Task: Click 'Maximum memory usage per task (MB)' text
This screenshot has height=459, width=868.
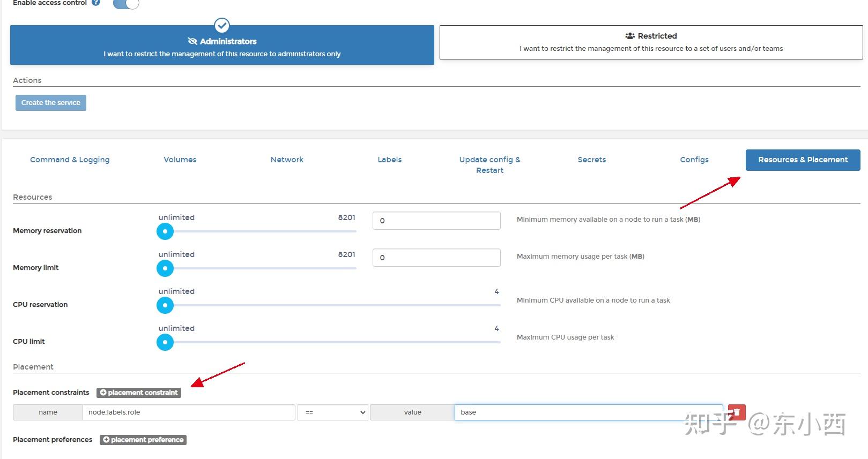Action: click(581, 257)
